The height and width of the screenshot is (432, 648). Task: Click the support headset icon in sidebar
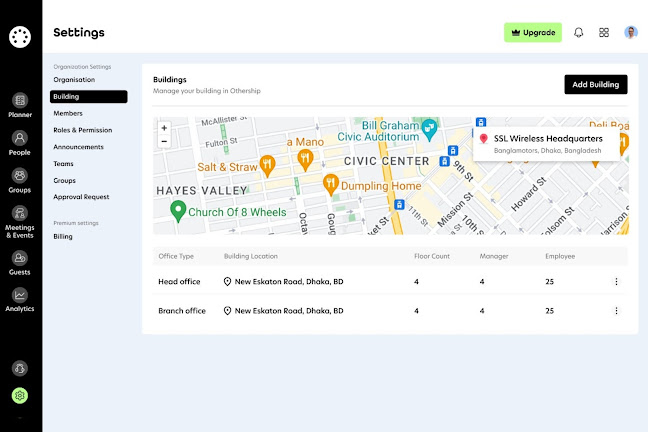coord(20,368)
